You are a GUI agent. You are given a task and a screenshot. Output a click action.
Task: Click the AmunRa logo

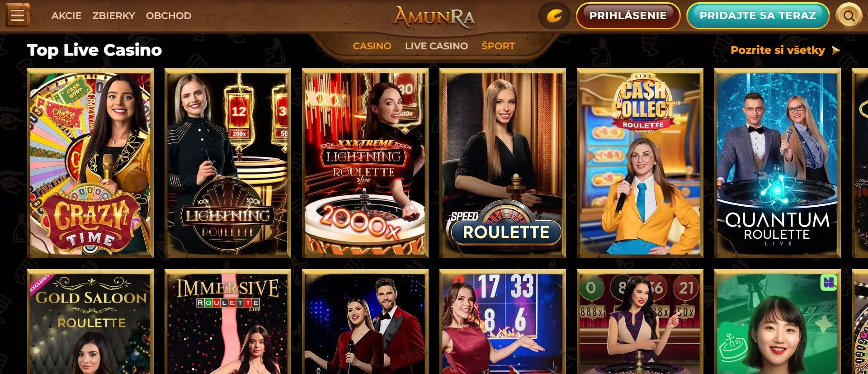coord(434,18)
